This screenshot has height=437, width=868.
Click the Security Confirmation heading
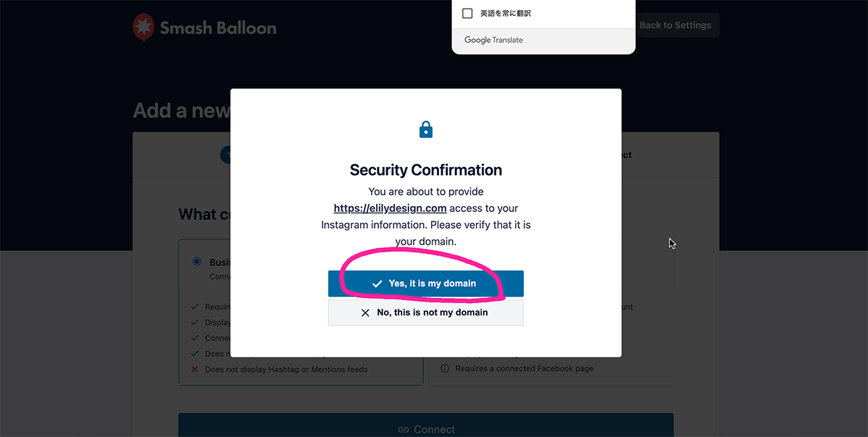click(426, 170)
